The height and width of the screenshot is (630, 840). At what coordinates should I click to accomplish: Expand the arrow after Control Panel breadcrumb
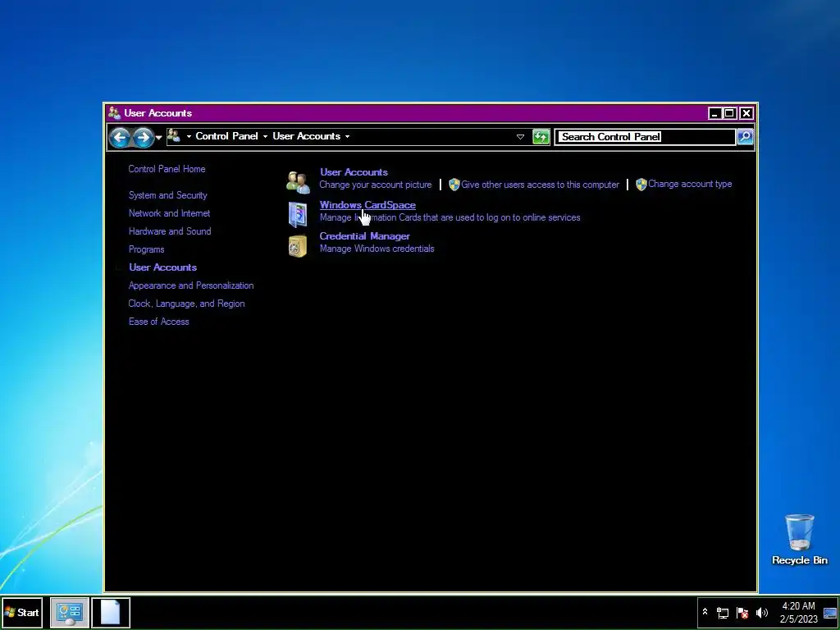(265, 137)
